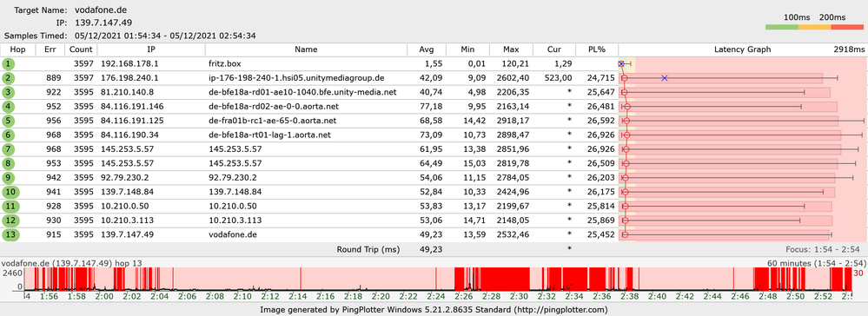Viewport: 868px width, 316px height.
Task: Click the green 100ms legend bar
Action: click(781, 27)
